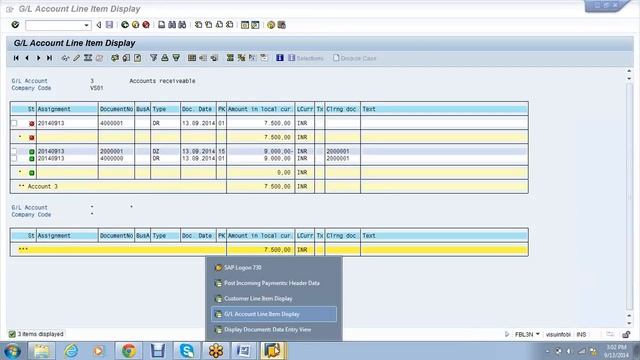Open the Customize Local Layout icon

282,25
